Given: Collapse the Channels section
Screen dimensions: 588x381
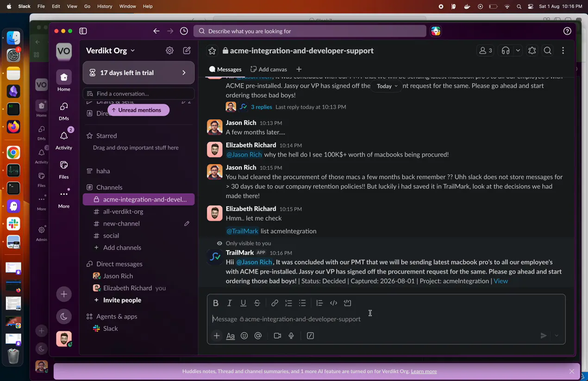Looking at the screenshot, I should point(109,187).
